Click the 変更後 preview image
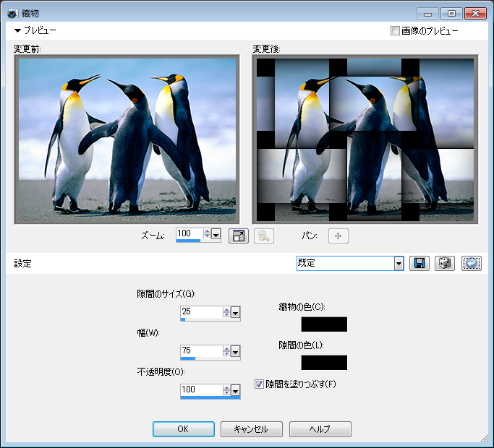Image resolution: width=494 pixels, height=448 pixels. click(x=365, y=139)
